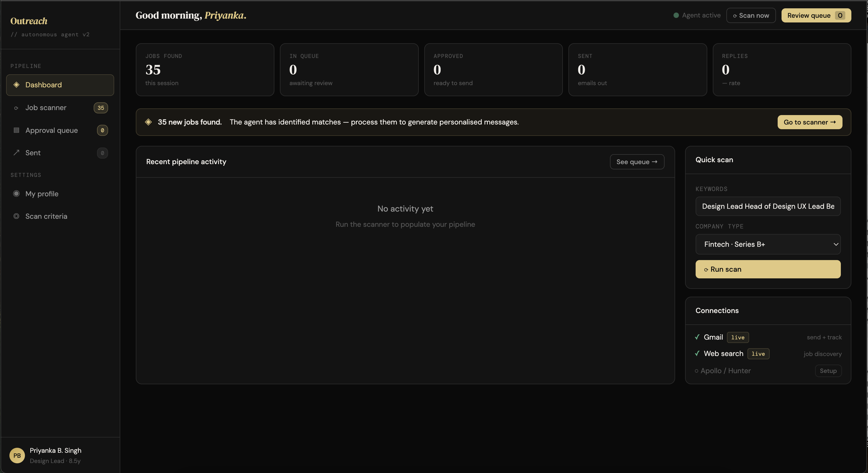The height and width of the screenshot is (473, 868).
Task: Click the Web search connection checkmark
Action: pyautogui.click(x=698, y=354)
